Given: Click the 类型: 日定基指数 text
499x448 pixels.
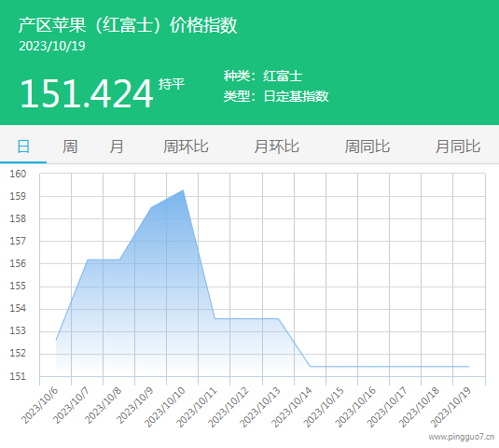Looking at the screenshot, I should [276, 96].
